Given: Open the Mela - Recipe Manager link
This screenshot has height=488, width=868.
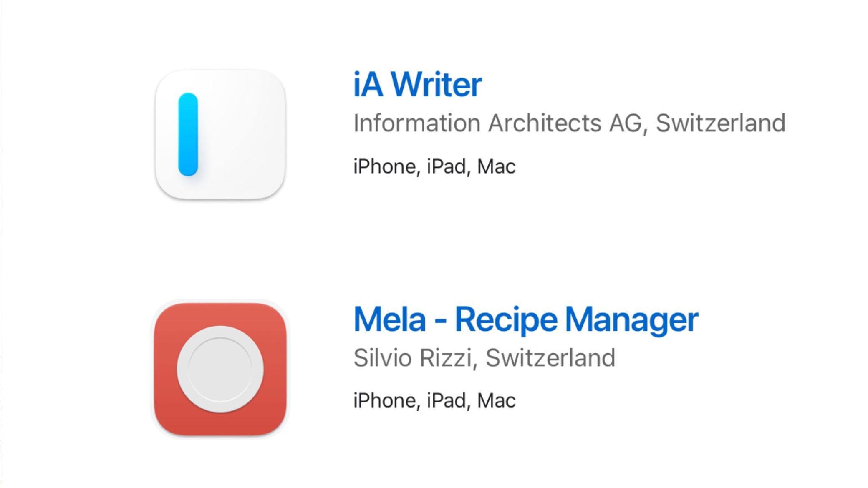Looking at the screenshot, I should [525, 319].
